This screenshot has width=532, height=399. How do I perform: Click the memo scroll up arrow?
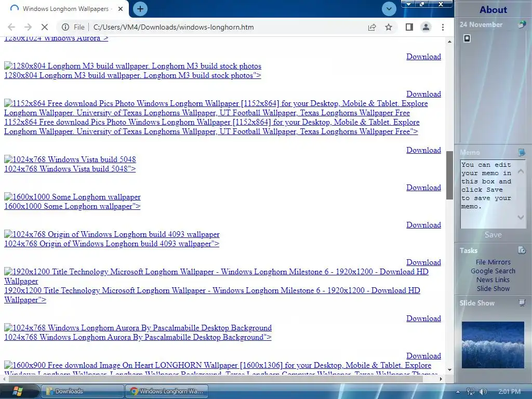coord(521,171)
